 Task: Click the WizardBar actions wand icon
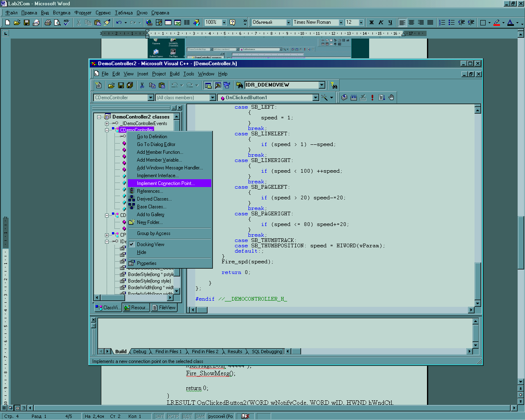pyautogui.click(x=324, y=98)
